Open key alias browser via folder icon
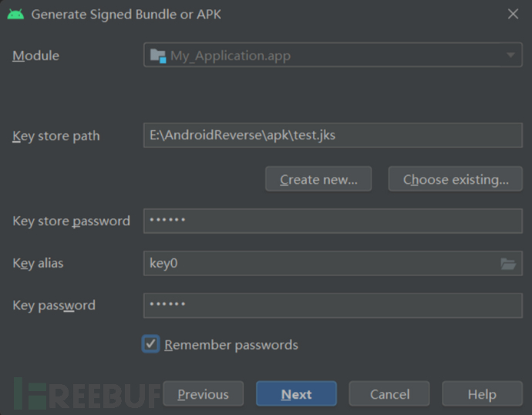This screenshot has height=415, width=532. (x=508, y=263)
